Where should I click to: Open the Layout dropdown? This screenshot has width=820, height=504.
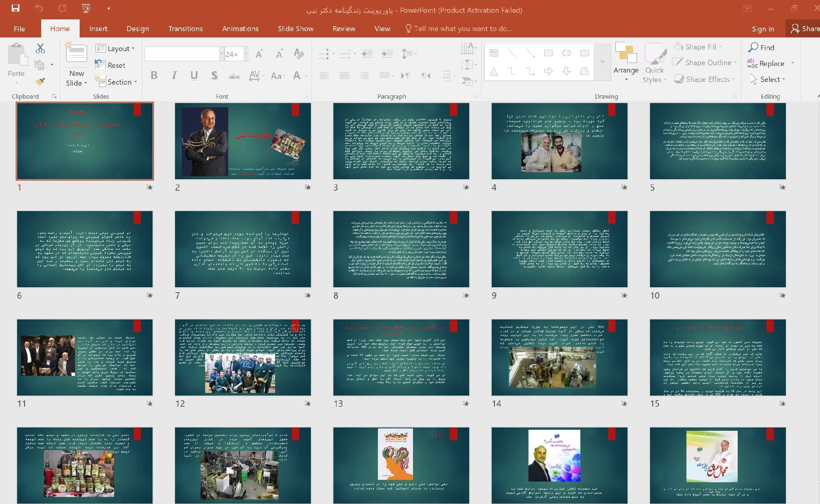tap(115, 48)
